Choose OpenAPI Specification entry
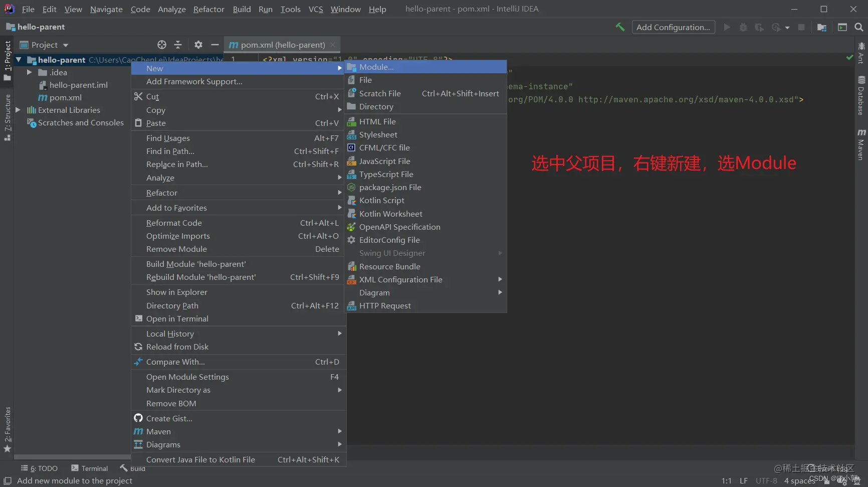 pos(425,227)
